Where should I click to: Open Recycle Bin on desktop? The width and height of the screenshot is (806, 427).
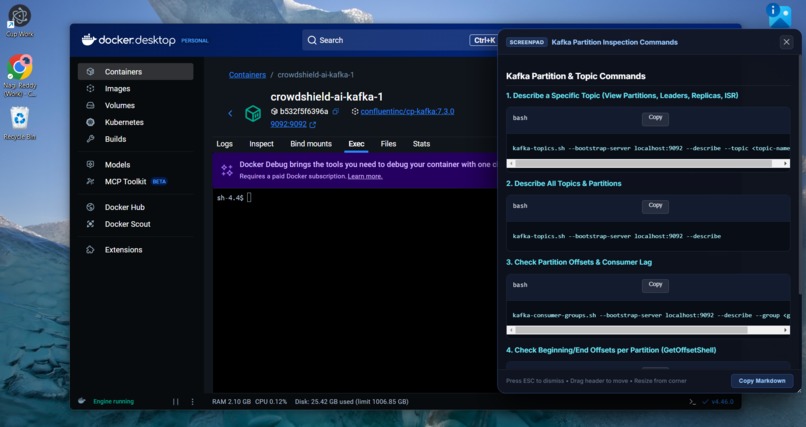(x=20, y=123)
